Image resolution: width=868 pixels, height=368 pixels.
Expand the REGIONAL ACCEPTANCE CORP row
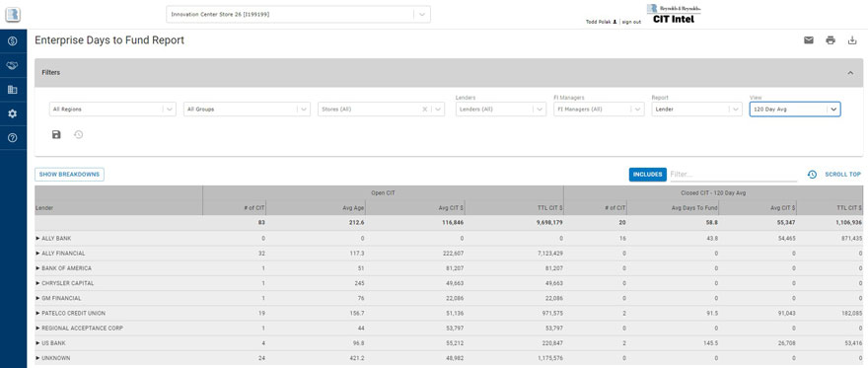[x=38, y=329]
